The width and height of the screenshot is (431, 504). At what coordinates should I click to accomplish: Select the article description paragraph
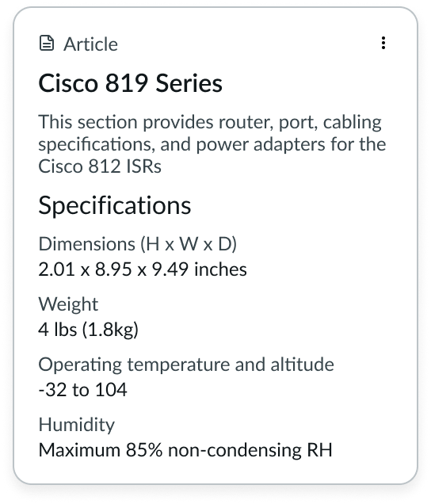(212, 144)
